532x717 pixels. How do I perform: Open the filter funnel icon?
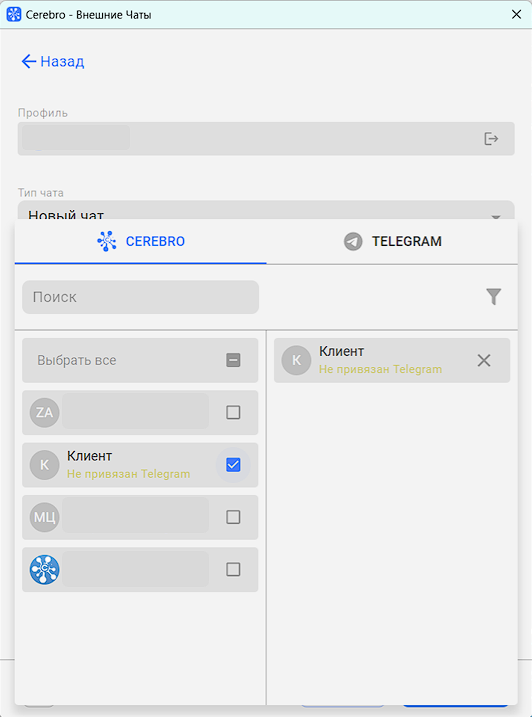click(494, 297)
